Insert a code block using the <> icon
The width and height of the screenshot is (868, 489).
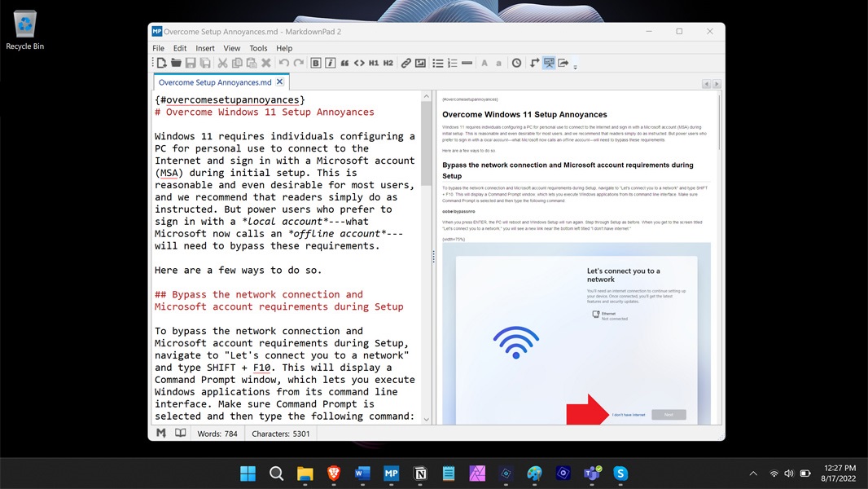pyautogui.click(x=359, y=63)
